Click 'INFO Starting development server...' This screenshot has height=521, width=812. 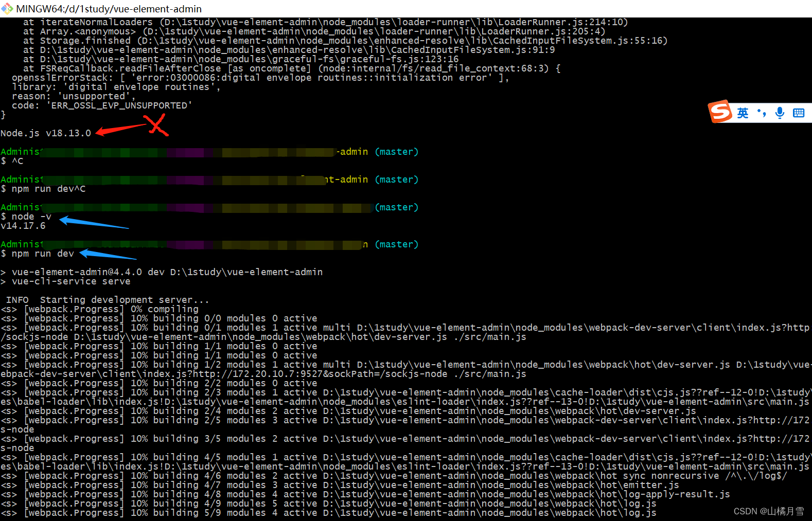click(108, 300)
